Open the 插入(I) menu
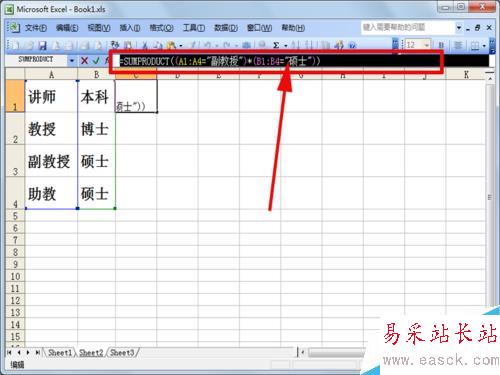The width and height of the screenshot is (500, 375). pos(130,28)
